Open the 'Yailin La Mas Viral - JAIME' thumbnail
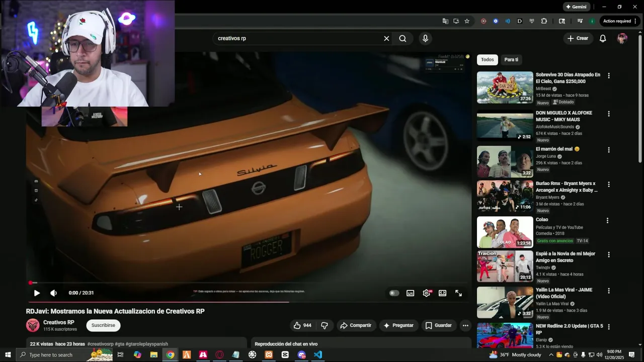Image resolution: width=644 pixels, height=362 pixels. point(505,302)
